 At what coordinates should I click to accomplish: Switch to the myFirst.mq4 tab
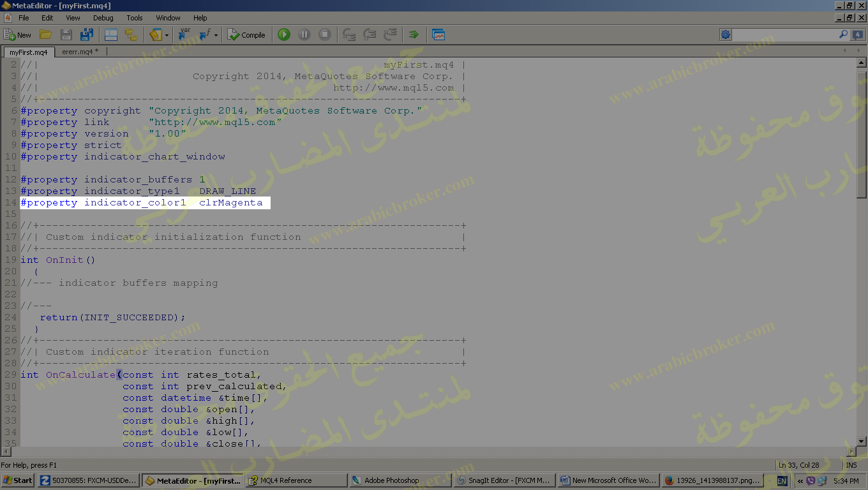(x=29, y=52)
